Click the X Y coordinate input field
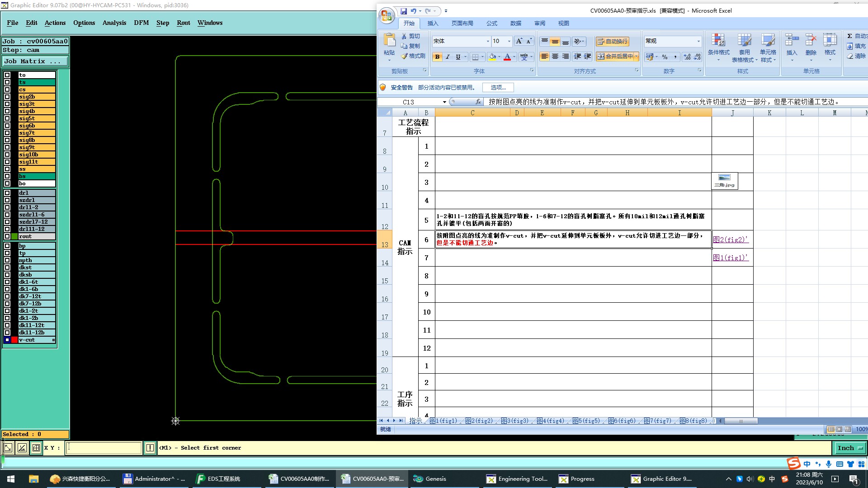The width and height of the screenshot is (868, 488). click(x=104, y=448)
